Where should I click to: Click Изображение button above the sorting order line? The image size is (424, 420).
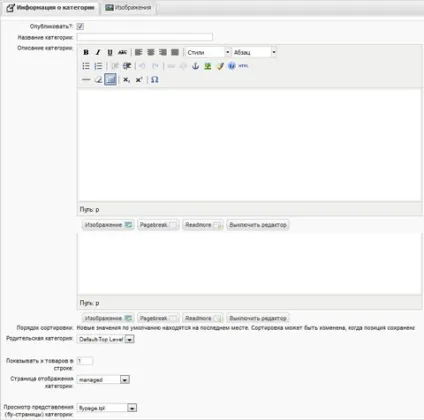tap(108, 318)
